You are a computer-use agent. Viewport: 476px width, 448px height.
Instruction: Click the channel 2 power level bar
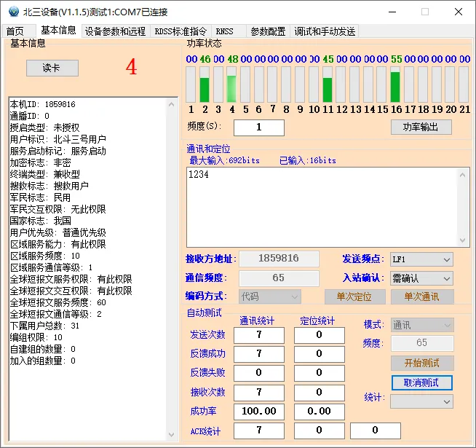point(205,85)
